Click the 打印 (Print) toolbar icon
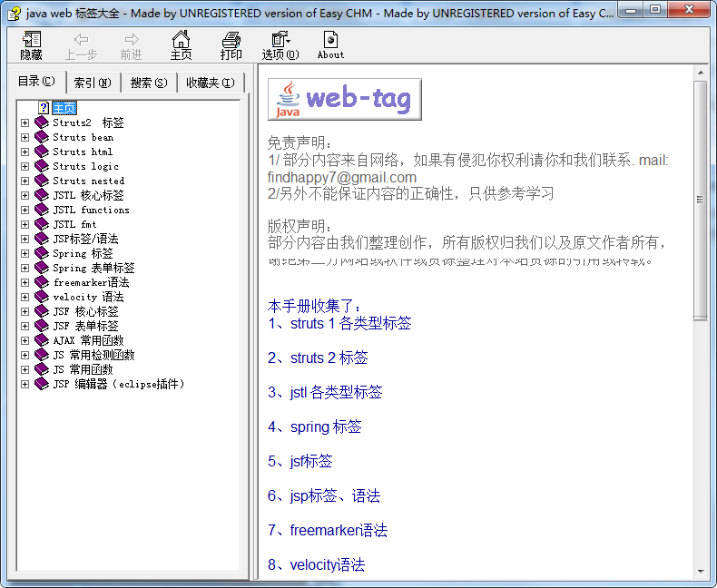This screenshot has height=588, width=717. click(x=231, y=45)
